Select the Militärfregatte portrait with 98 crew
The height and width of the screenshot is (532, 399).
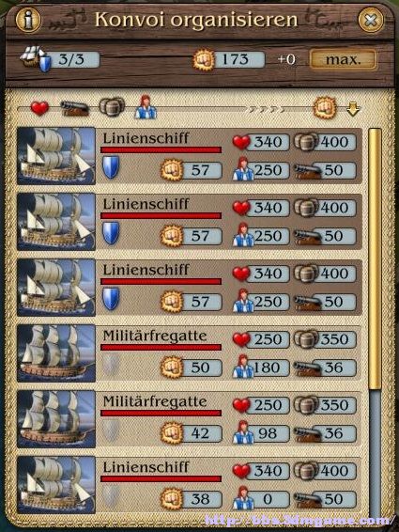pos(56,419)
